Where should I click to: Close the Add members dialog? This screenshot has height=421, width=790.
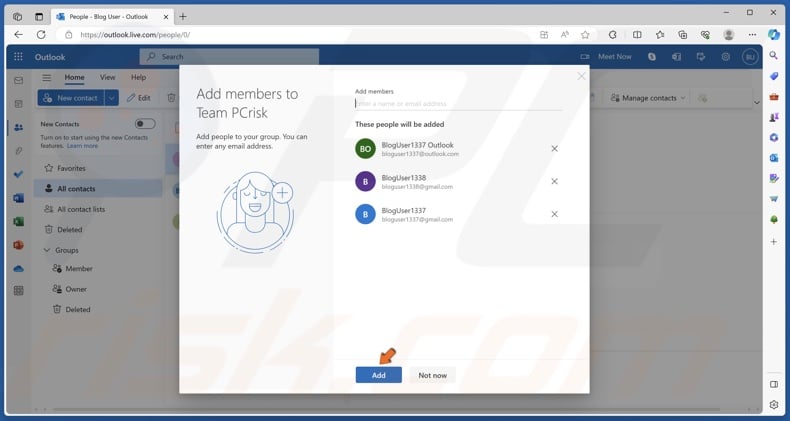point(581,76)
